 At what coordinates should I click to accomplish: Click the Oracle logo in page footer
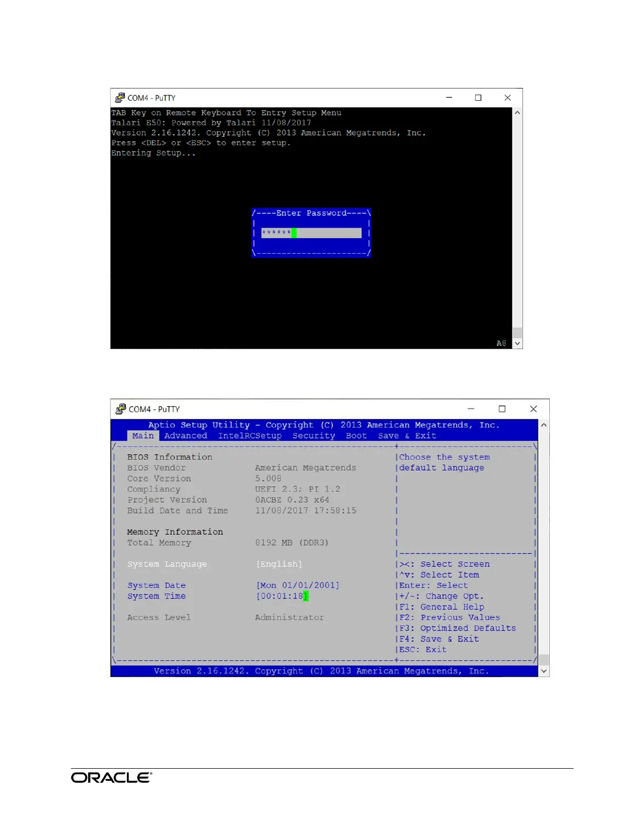point(112,778)
